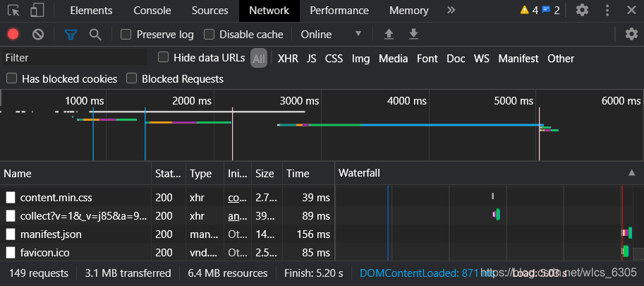Check the Disable cache option
This screenshot has width=644, height=286.
pyautogui.click(x=209, y=35)
